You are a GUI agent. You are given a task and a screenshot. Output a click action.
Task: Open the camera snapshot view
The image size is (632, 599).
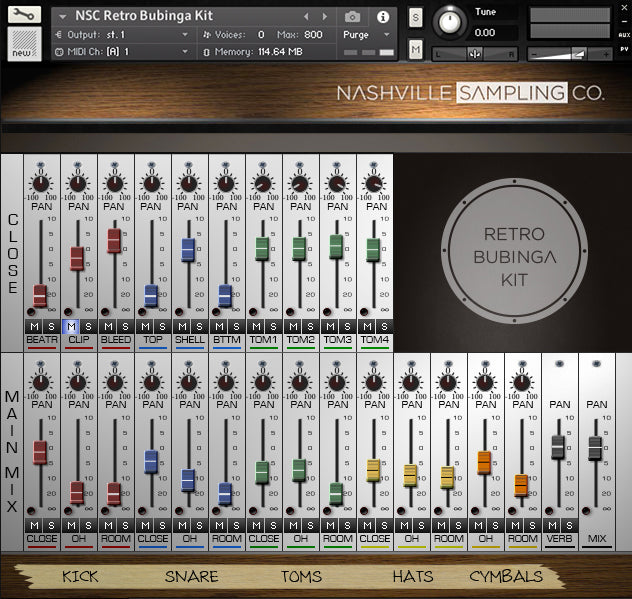pos(352,17)
